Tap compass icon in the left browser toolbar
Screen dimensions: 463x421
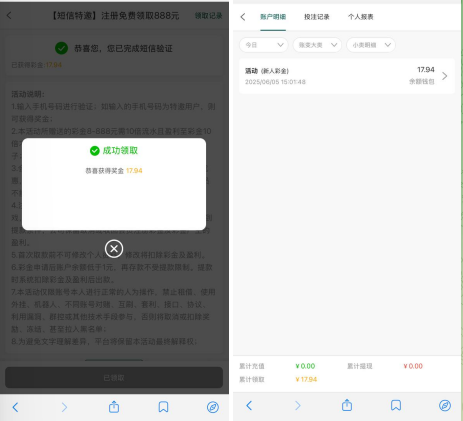pos(213,407)
